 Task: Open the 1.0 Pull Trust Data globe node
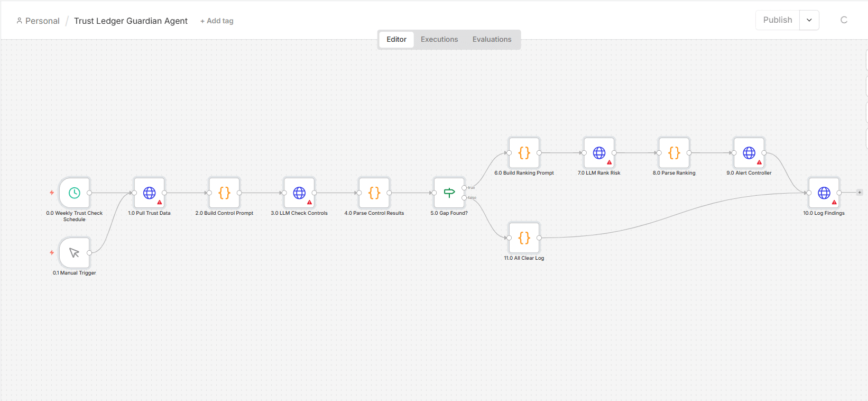click(x=150, y=193)
